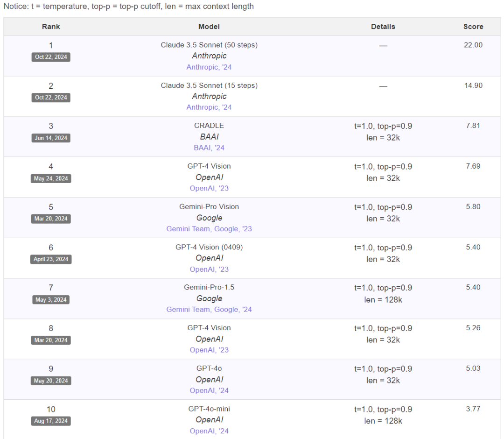Click the len = 128k detail for GPT-4o-mini
Viewport: 504px width, 439px height.
point(383,421)
